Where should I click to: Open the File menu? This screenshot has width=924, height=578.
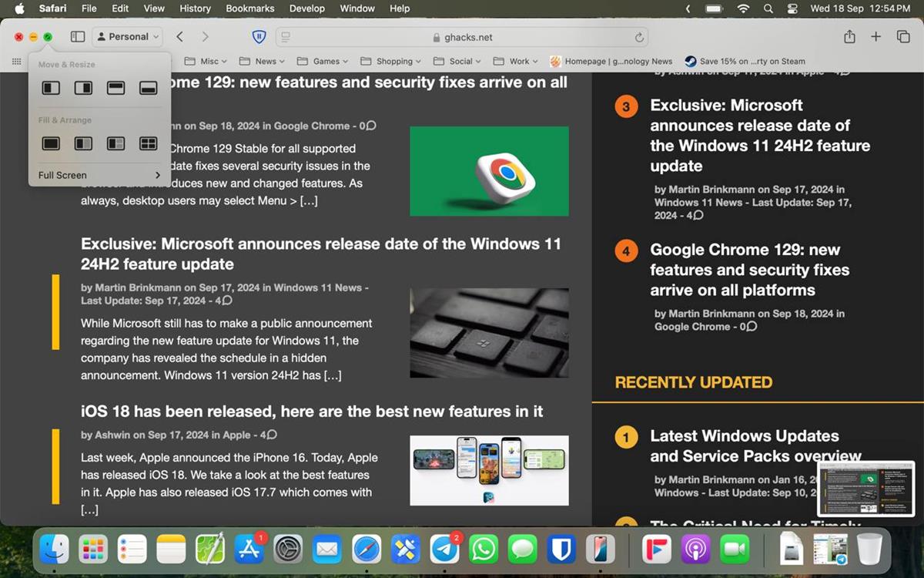[89, 8]
